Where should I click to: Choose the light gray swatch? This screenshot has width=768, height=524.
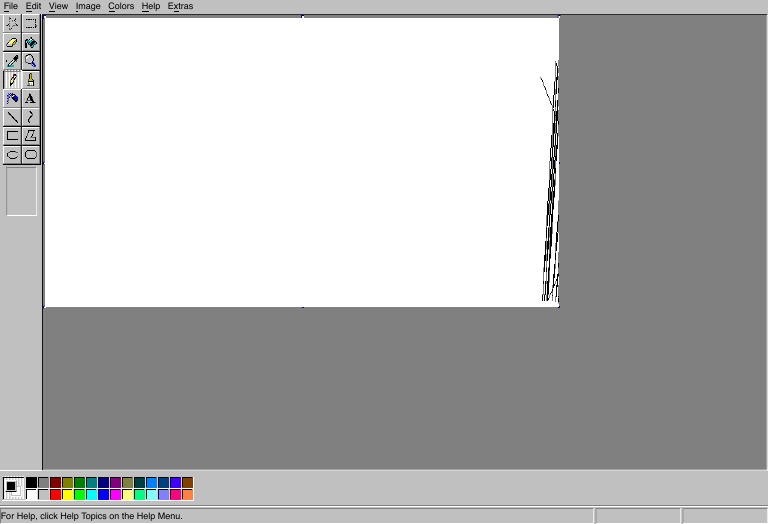pyautogui.click(x=44, y=495)
